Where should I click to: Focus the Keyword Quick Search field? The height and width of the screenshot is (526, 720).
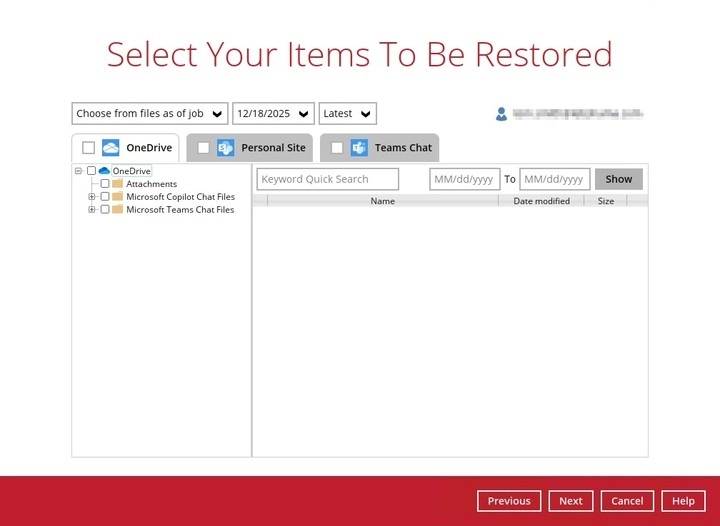(x=328, y=179)
